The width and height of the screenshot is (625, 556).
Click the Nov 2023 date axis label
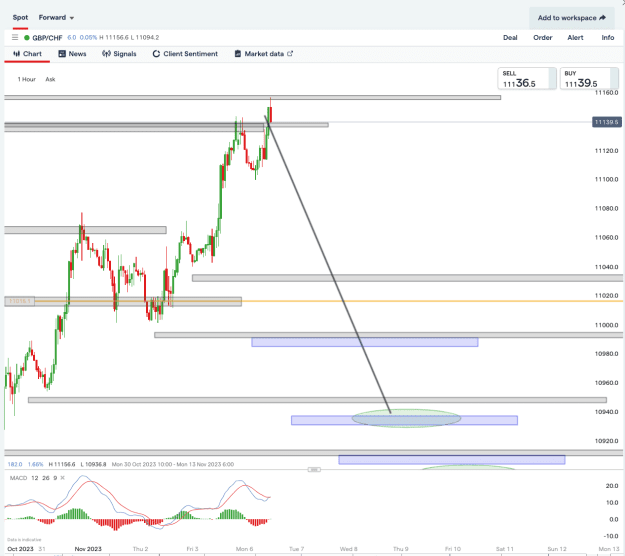coord(88,549)
